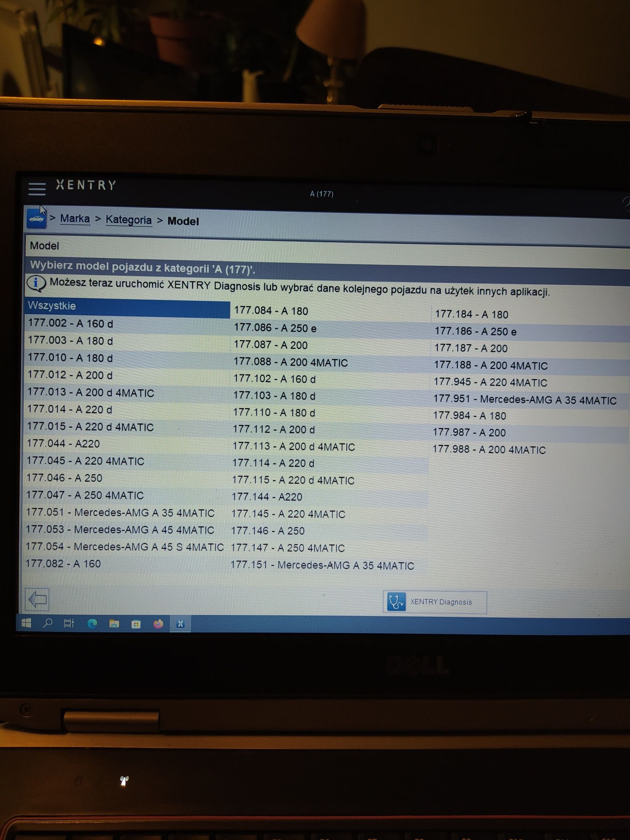The height and width of the screenshot is (840, 630).
Task: Open Firefox from taskbar
Action: (158, 624)
